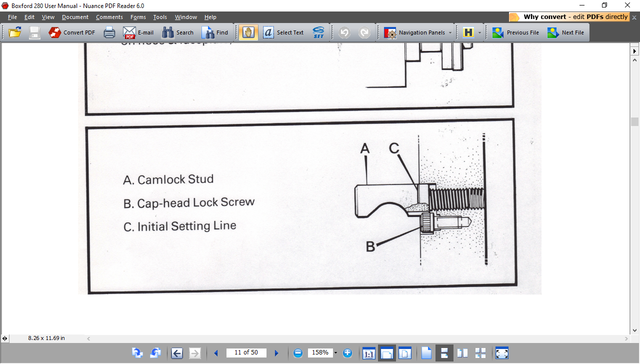Viewport: 640px width, 364px height.
Task: Click the page number input field
Action: (x=246, y=353)
